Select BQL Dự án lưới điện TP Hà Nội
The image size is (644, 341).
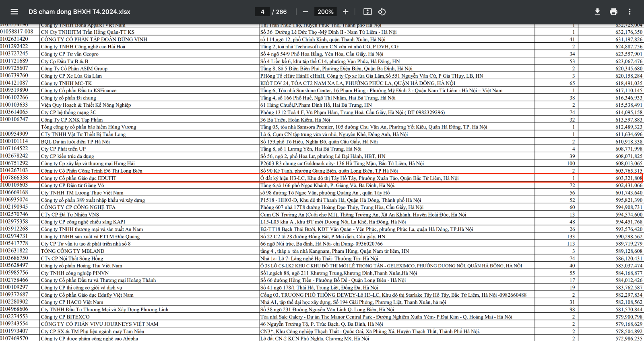75,142
